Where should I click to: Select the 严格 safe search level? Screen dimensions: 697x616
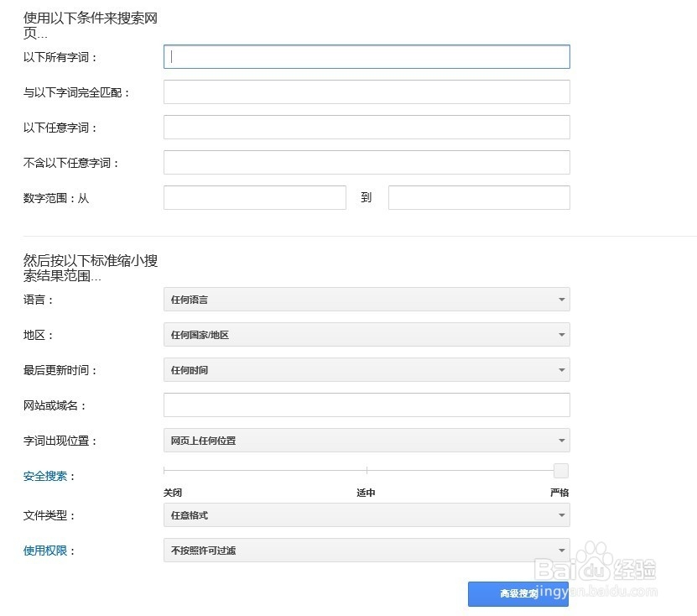click(559, 493)
